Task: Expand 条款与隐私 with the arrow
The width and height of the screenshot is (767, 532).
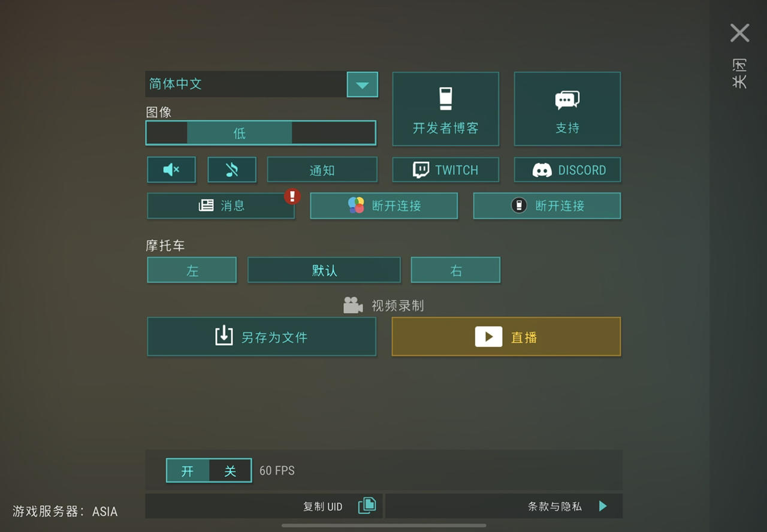Action: point(603,506)
